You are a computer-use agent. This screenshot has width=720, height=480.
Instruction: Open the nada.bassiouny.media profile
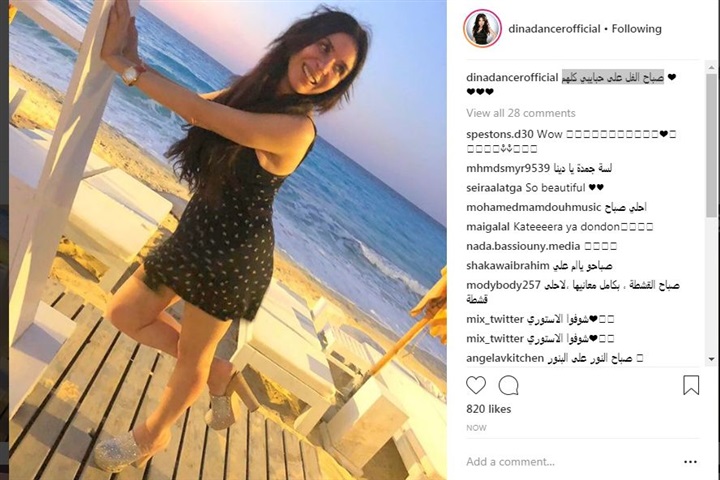point(523,246)
